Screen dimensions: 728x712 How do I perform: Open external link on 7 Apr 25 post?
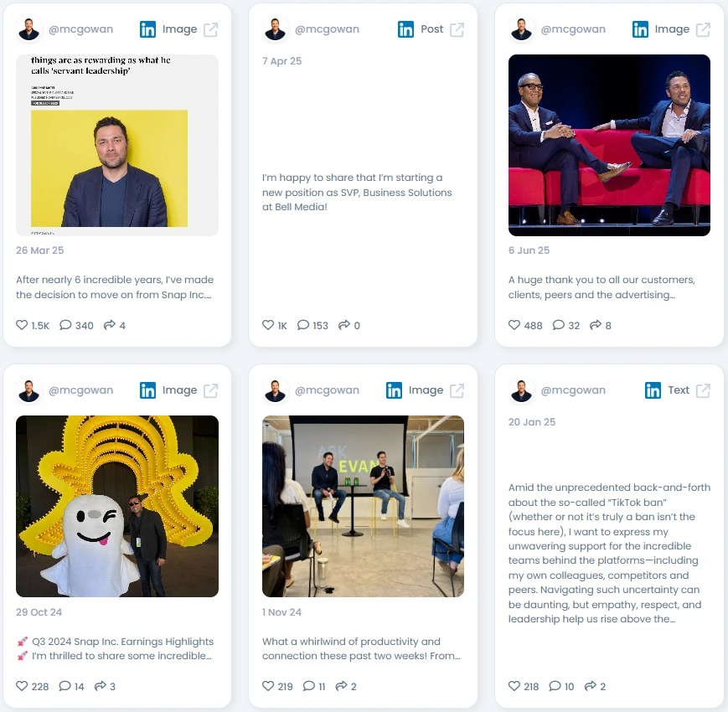click(x=457, y=29)
